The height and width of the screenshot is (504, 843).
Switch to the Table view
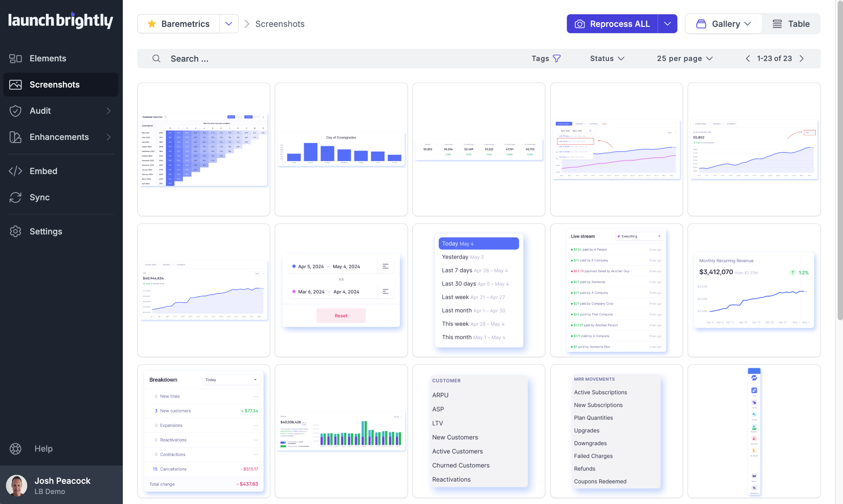(791, 24)
